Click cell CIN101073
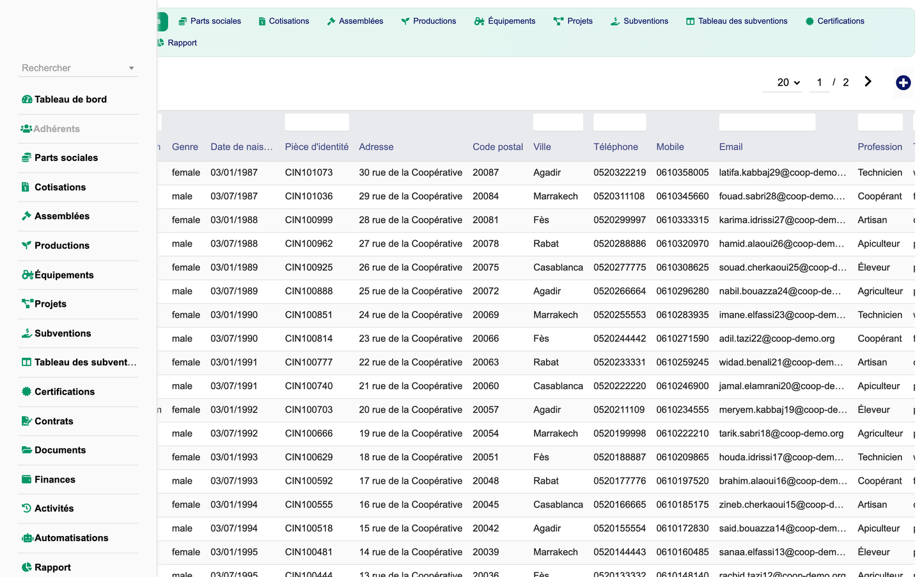The height and width of the screenshot is (577, 924). (309, 173)
